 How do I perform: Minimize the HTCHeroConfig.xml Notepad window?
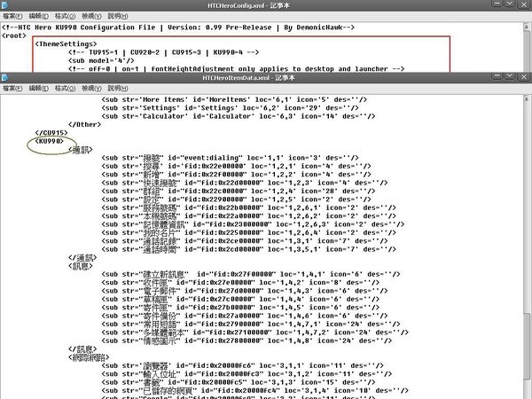click(497, 4)
